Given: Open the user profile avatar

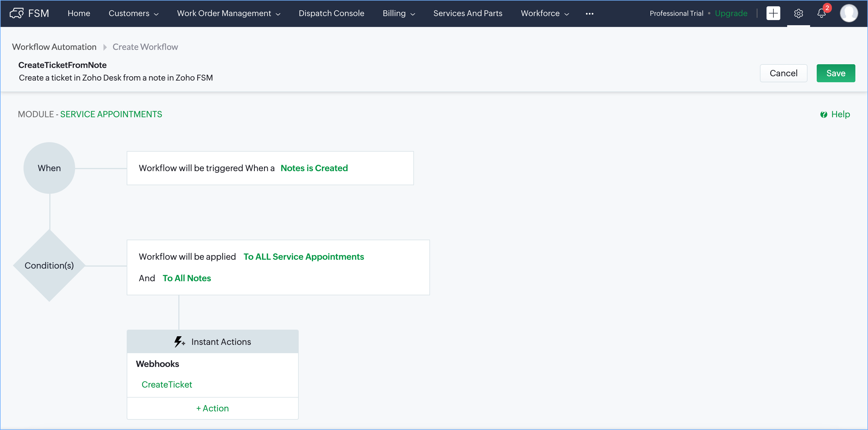Looking at the screenshot, I should tap(849, 13).
